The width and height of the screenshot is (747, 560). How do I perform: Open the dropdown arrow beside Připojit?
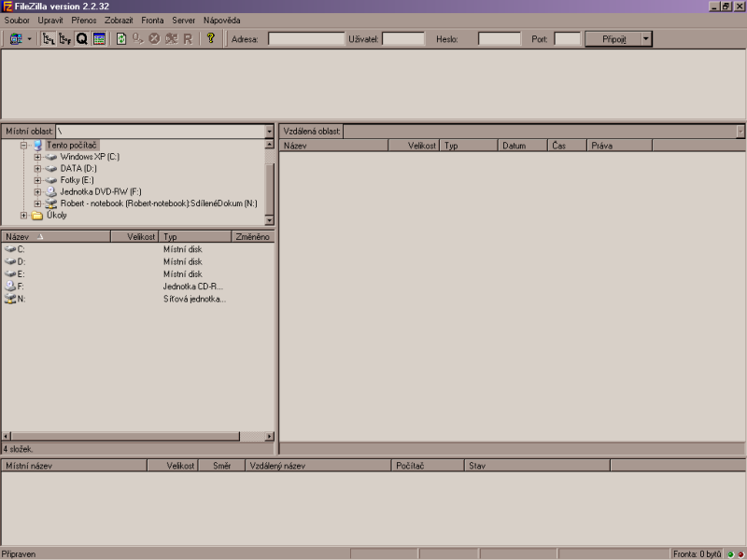(646, 39)
